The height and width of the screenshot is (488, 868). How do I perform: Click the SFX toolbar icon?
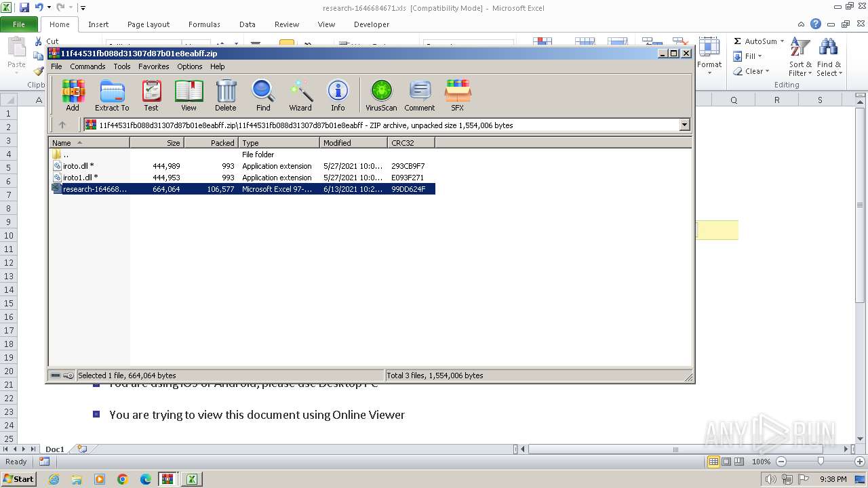click(458, 95)
